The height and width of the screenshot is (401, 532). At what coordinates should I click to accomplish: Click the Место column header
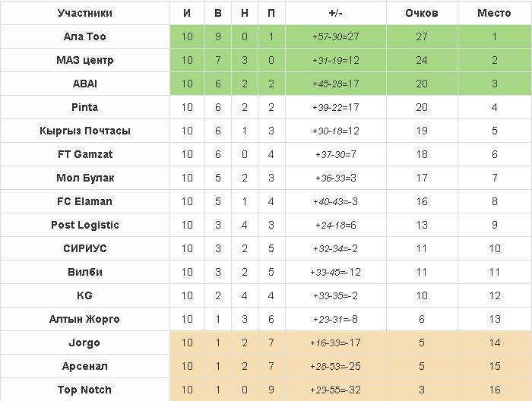[x=494, y=13]
